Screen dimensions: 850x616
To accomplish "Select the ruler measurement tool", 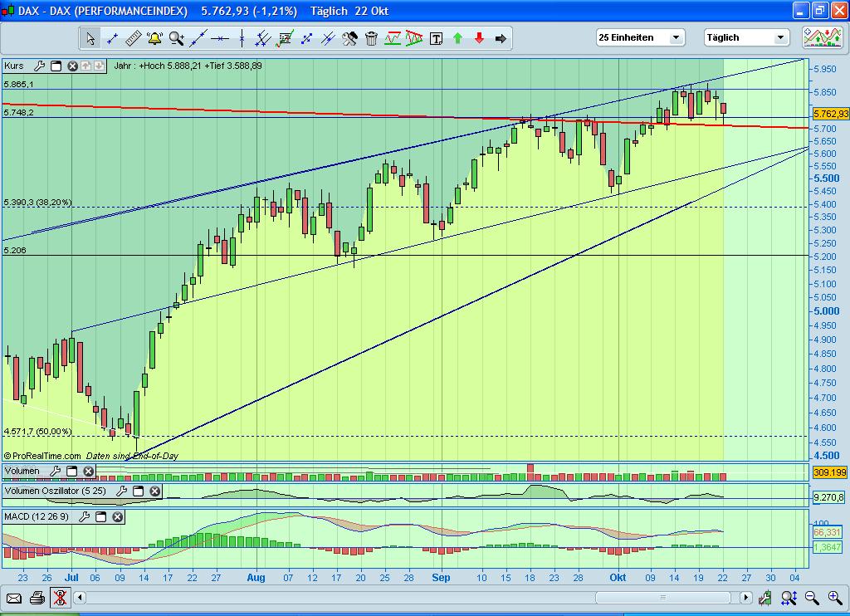I will point(134,38).
